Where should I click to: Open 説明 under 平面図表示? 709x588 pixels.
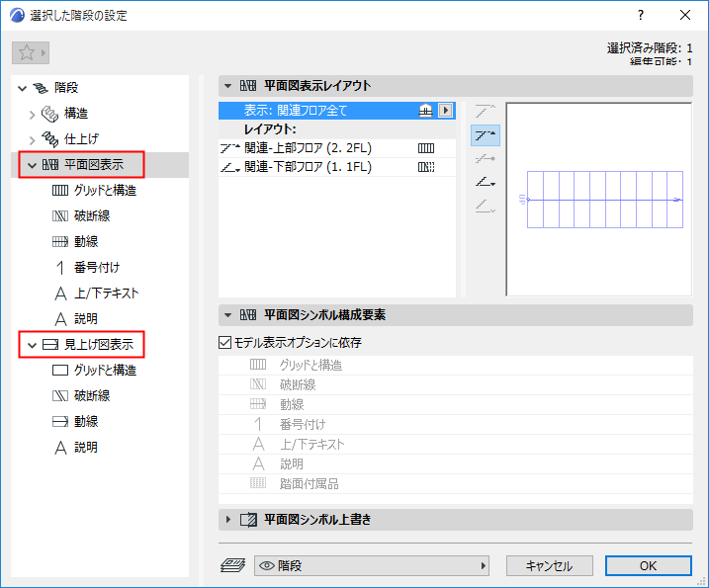[x=85, y=319]
